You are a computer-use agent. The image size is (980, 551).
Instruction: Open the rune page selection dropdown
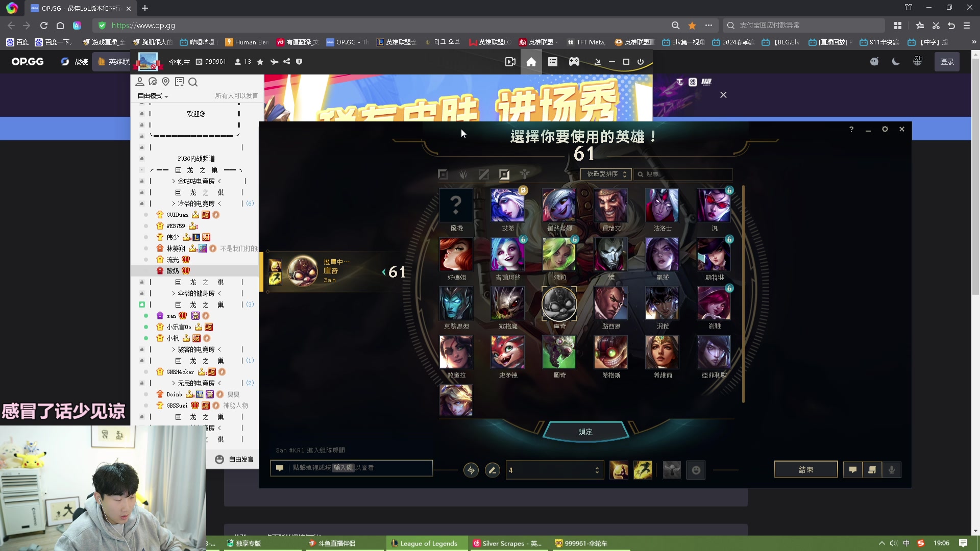click(x=554, y=470)
